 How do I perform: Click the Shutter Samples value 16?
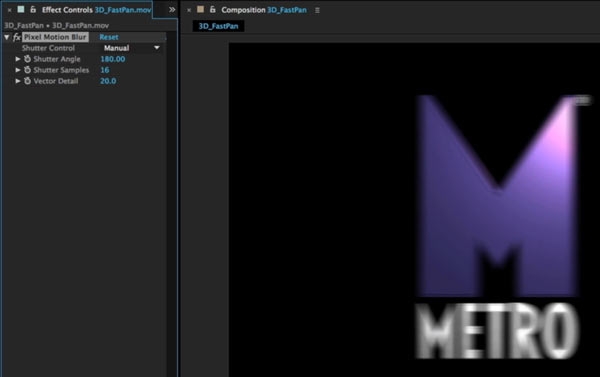click(x=104, y=70)
